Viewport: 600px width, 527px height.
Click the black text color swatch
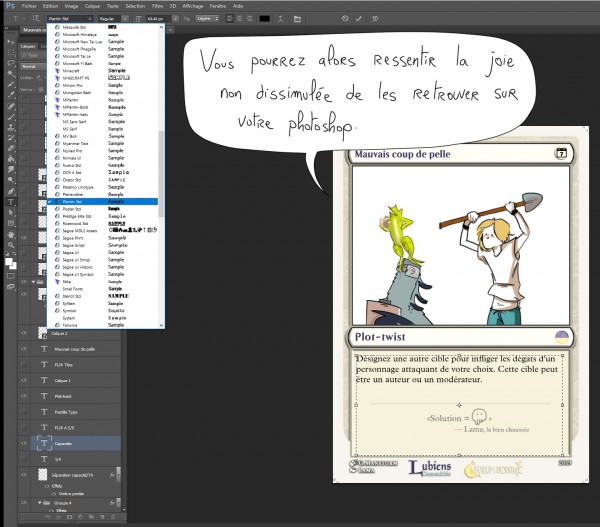(264, 18)
